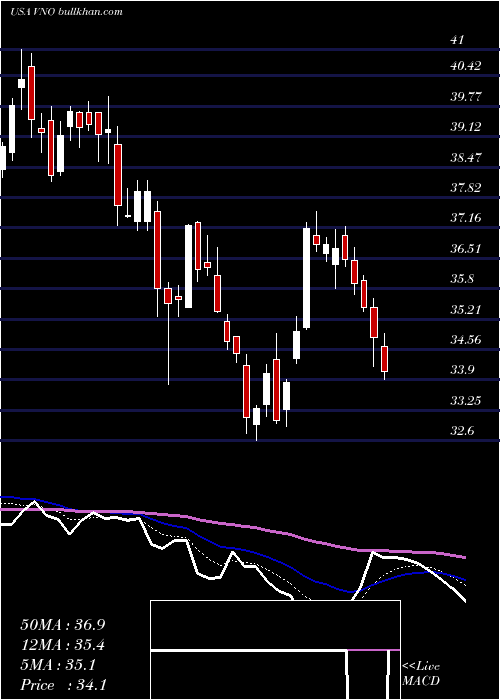Click the 33.9 price axis label
500x700 pixels.
click(x=462, y=370)
